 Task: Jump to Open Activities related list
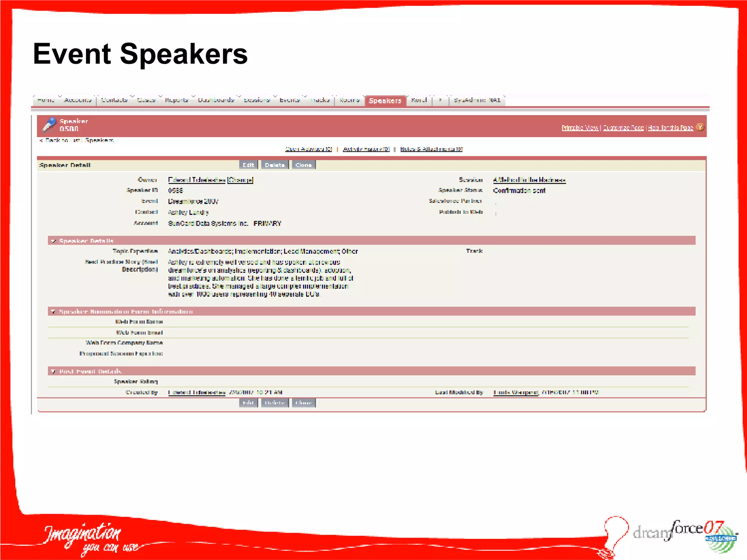point(309,149)
